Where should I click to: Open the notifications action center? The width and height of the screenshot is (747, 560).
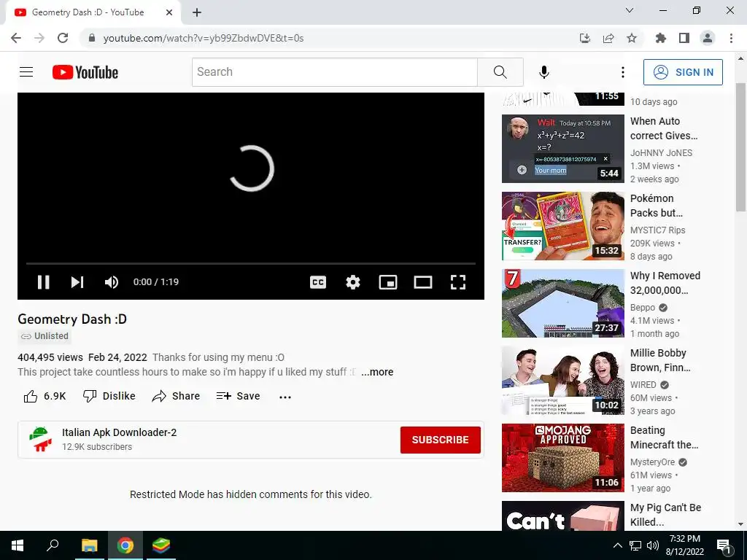point(724,545)
